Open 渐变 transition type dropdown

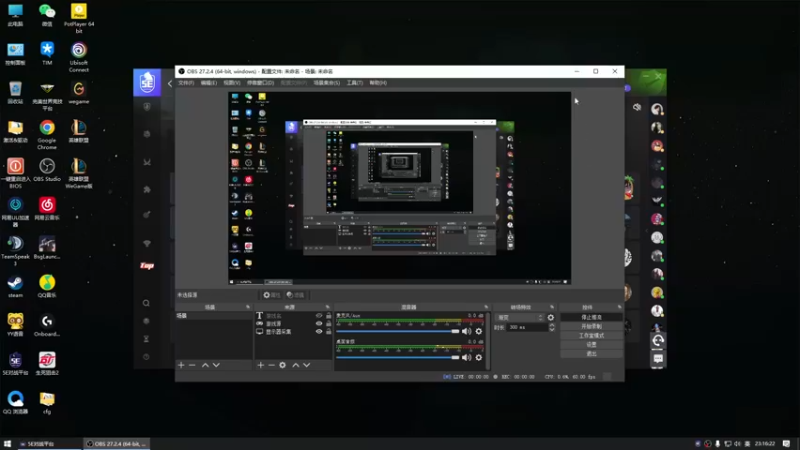(x=519, y=317)
